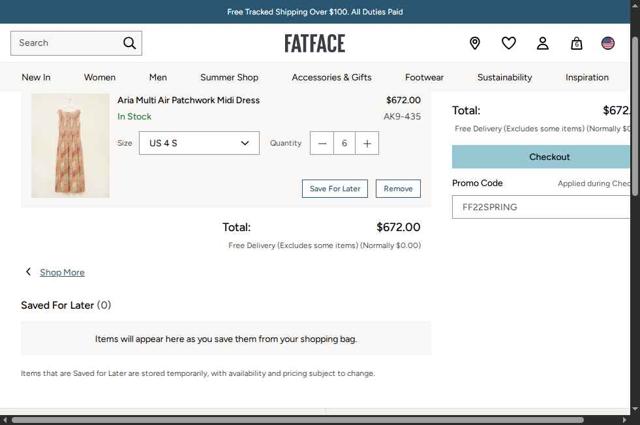Increase quantity with the plus button
The image size is (640, 425).
tap(367, 143)
